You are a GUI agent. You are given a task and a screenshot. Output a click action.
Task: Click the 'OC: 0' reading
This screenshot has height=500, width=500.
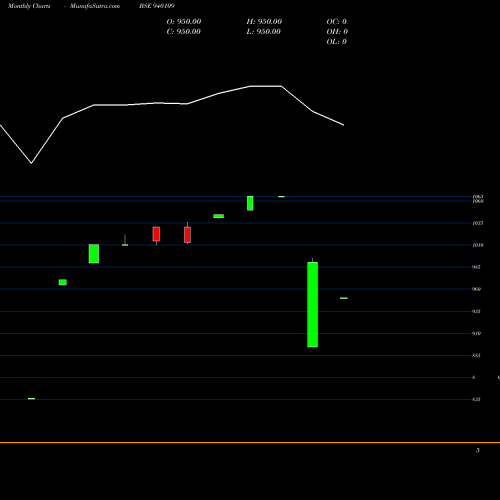337,22
